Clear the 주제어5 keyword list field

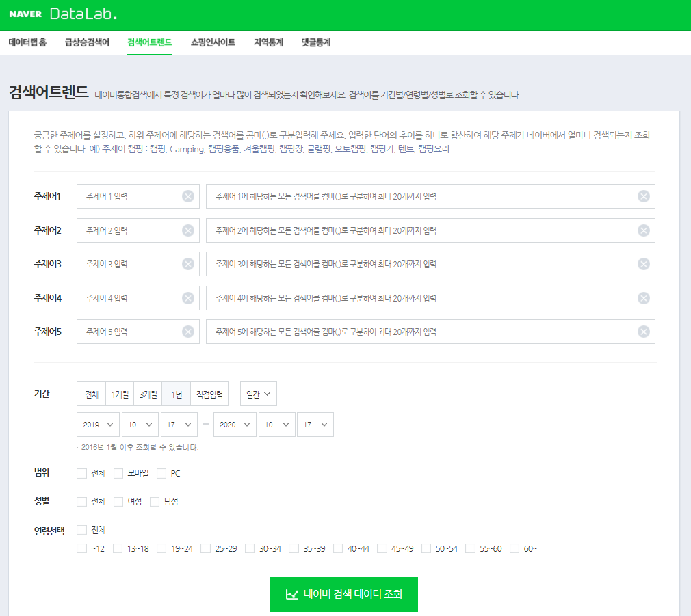tap(642, 332)
